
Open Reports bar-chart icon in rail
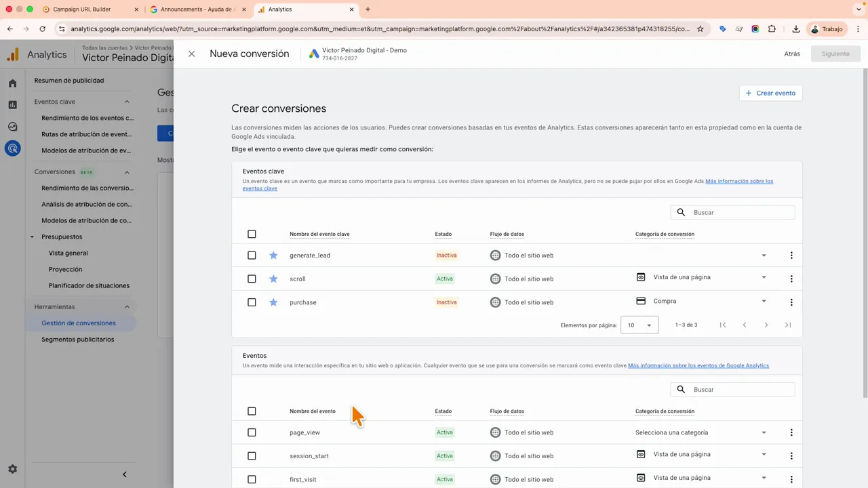click(12, 105)
